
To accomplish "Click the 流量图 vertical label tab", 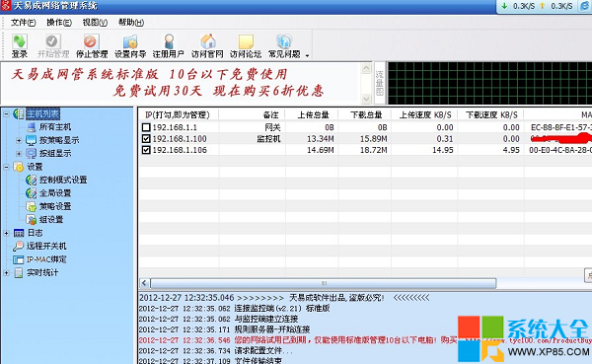I will click(380, 84).
